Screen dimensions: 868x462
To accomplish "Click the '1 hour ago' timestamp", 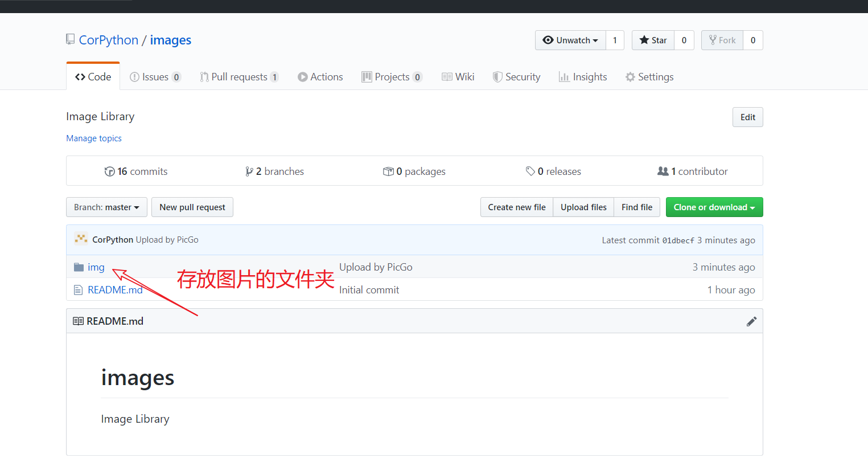I will [731, 290].
